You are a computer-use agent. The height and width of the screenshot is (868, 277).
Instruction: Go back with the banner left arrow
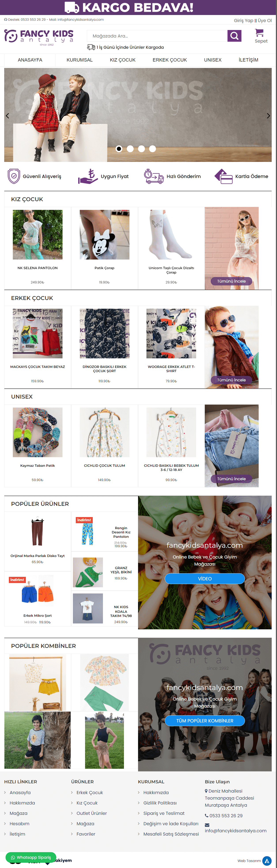tap(8, 116)
